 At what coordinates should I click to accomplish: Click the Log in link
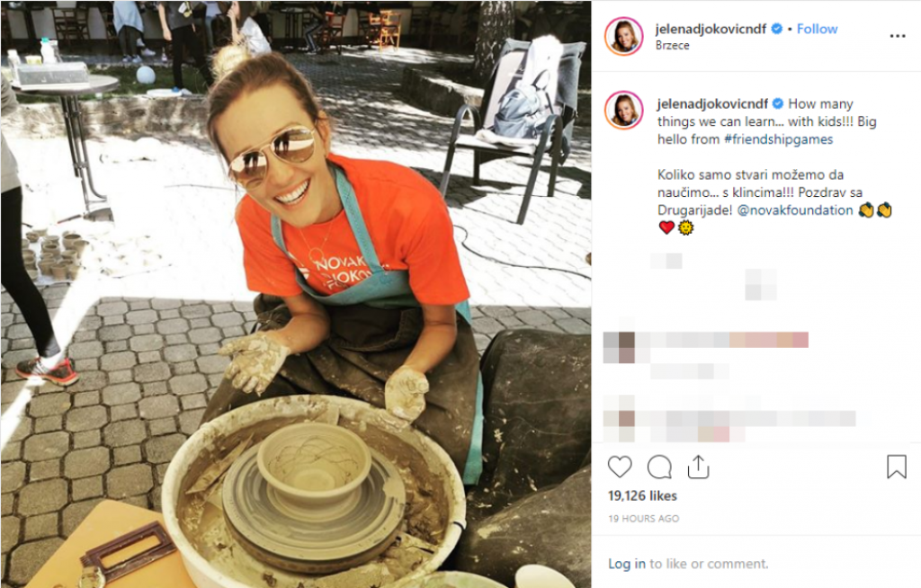pyautogui.click(x=626, y=564)
